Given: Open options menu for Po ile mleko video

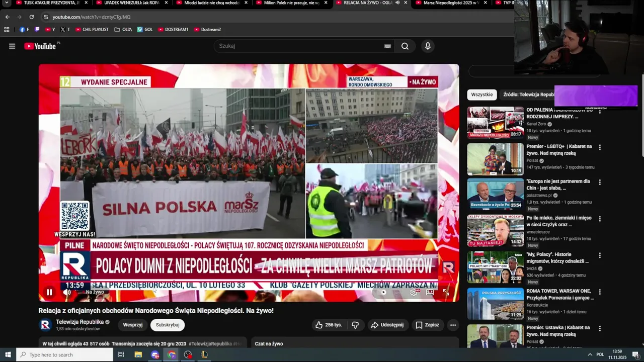Looking at the screenshot, I should point(600,219).
